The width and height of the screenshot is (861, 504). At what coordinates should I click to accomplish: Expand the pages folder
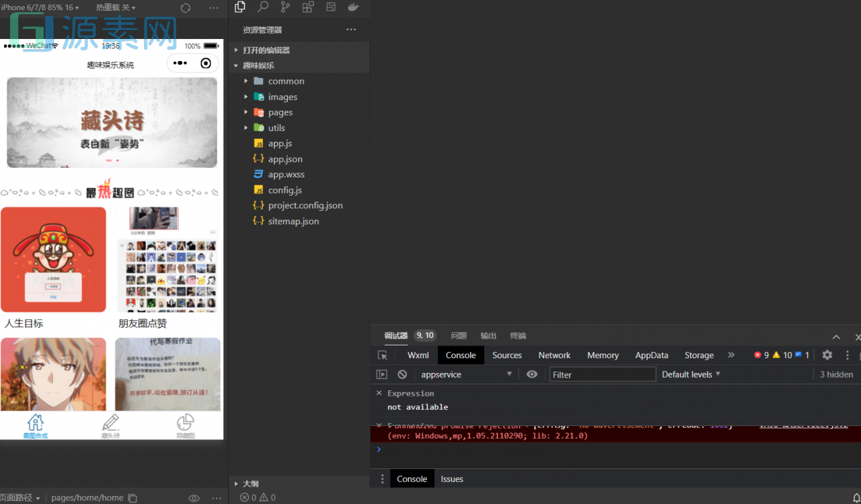[280, 112]
